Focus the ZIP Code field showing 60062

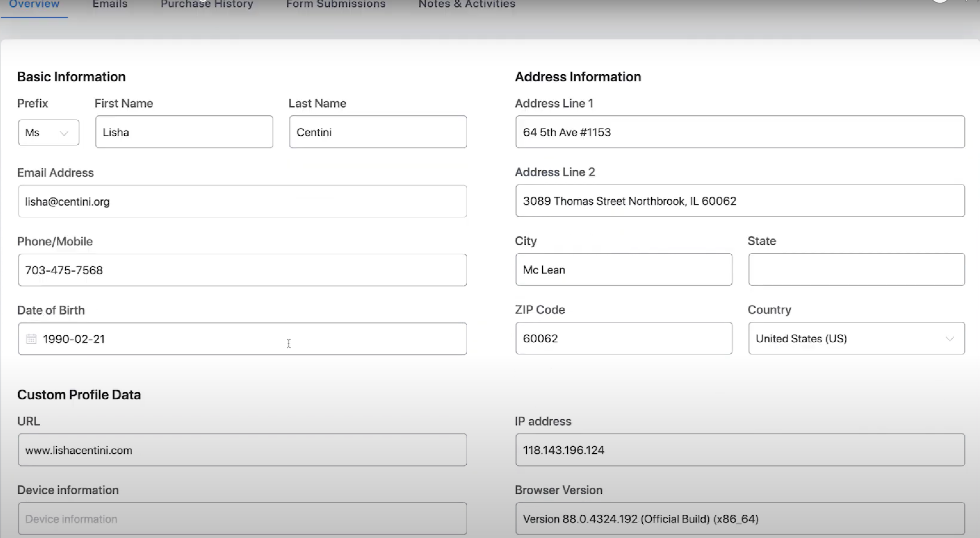coord(624,338)
